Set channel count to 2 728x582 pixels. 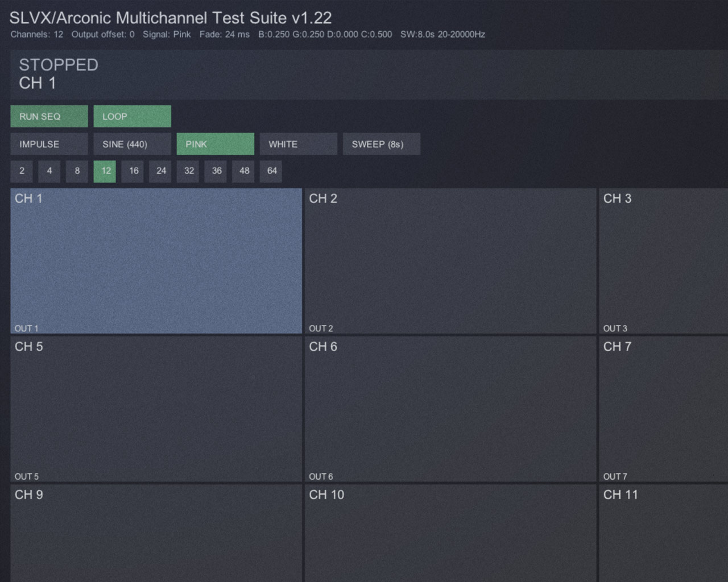[x=22, y=171]
